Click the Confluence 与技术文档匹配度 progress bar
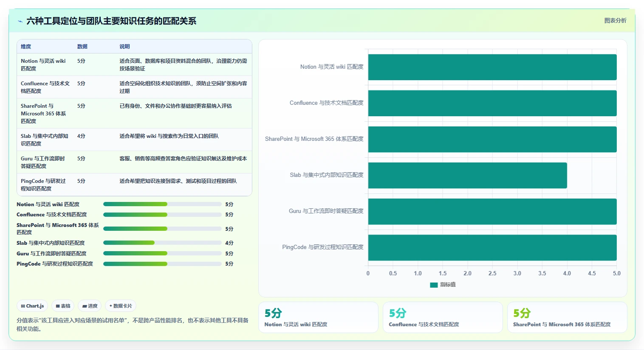Viewport: 644px width, 350px height. coord(162,214)
